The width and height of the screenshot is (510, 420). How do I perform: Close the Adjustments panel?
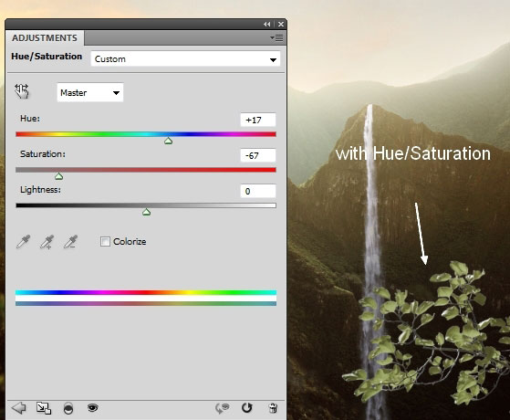281,24
